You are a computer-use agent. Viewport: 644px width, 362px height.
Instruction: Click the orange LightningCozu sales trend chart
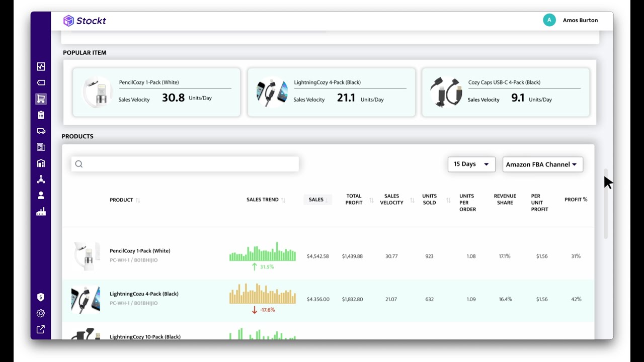pos(263,294)
